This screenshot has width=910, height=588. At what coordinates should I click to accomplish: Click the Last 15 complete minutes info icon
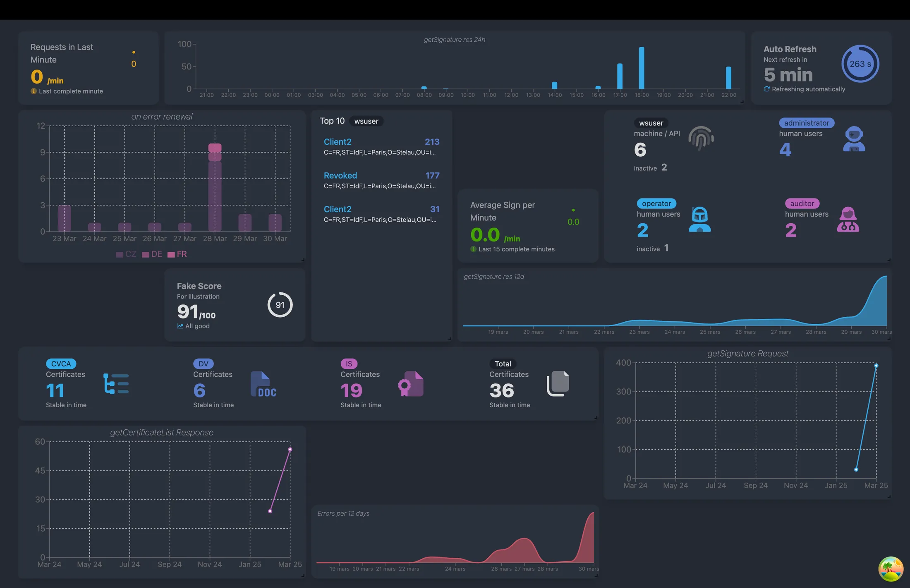[473, 249]
